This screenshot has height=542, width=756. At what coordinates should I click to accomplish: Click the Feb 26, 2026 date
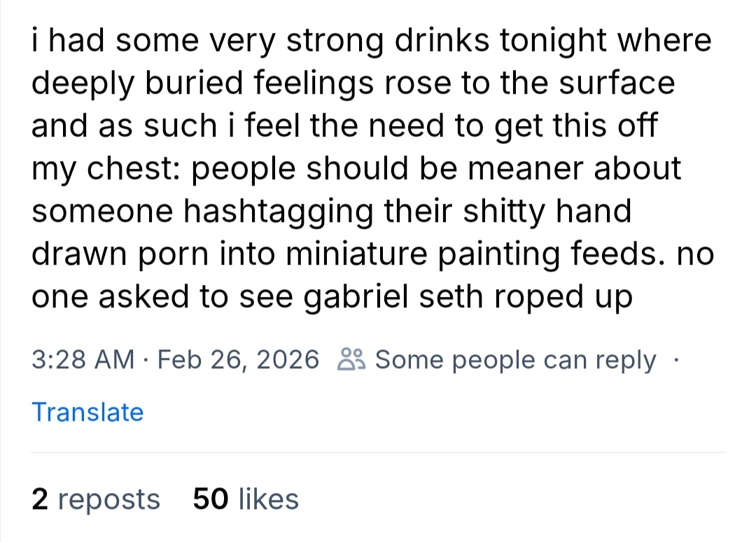[238, 360]
